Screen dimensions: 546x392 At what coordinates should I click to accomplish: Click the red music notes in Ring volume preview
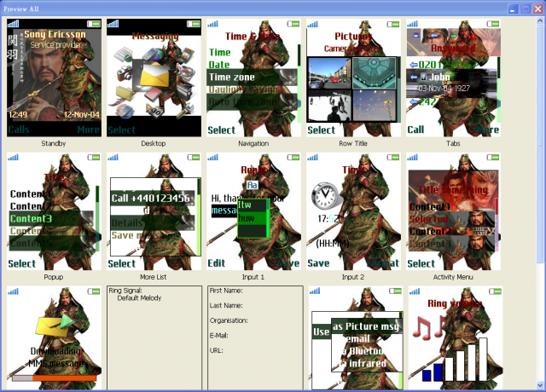(x=428, y=327)
